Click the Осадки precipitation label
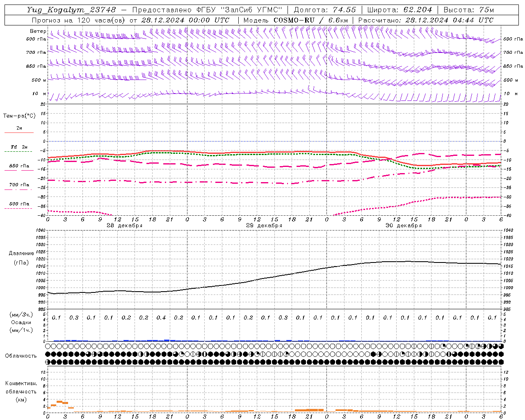The image size is (525, 420). coord(21,322)
